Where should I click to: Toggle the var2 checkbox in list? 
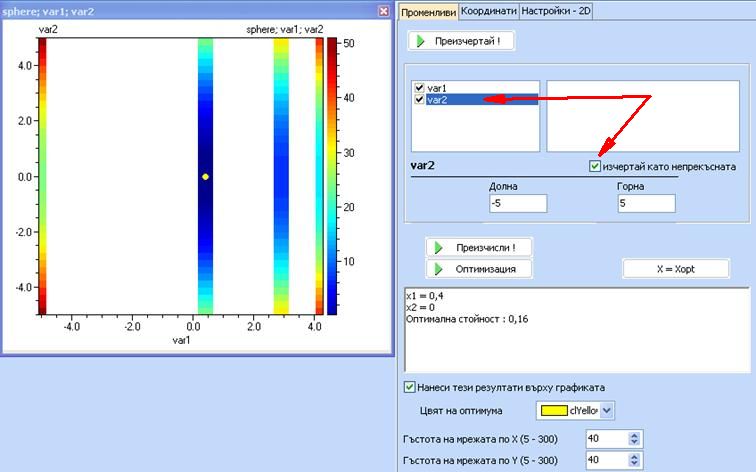(x=420, y=100)
